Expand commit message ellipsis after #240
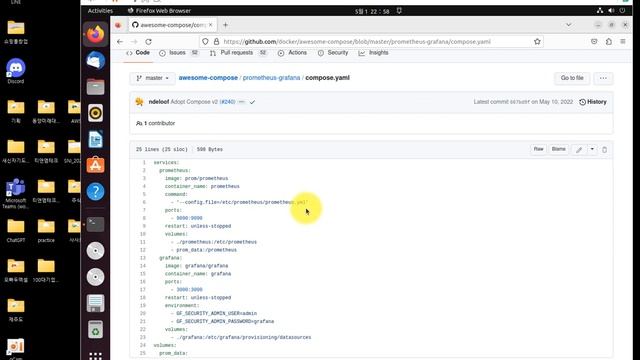Image resolution: width=640 pixels, height=360 pixels. coord(242,102)
